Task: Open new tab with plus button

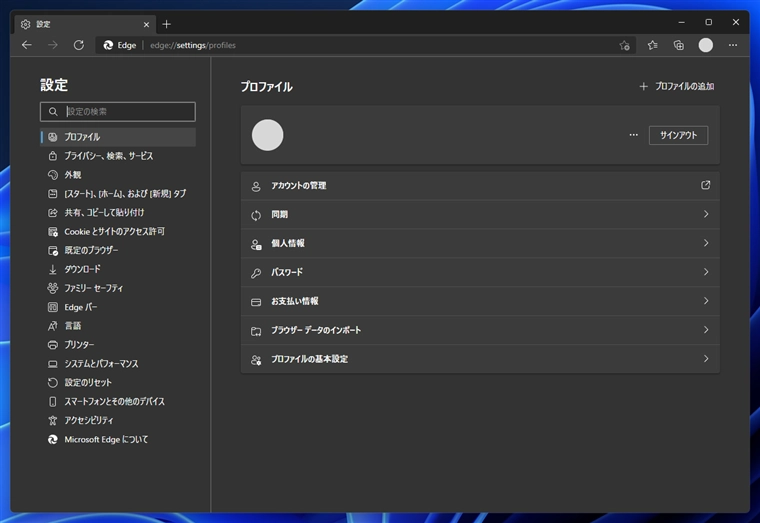Action: (x=167, y=24)
